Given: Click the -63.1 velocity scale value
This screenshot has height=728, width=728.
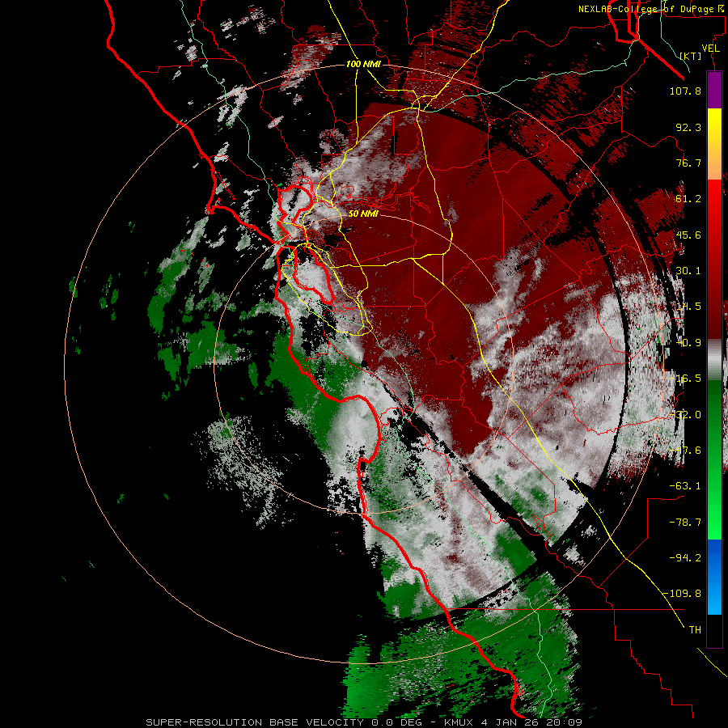Looking at the screenshot, I should click(685, 486).
